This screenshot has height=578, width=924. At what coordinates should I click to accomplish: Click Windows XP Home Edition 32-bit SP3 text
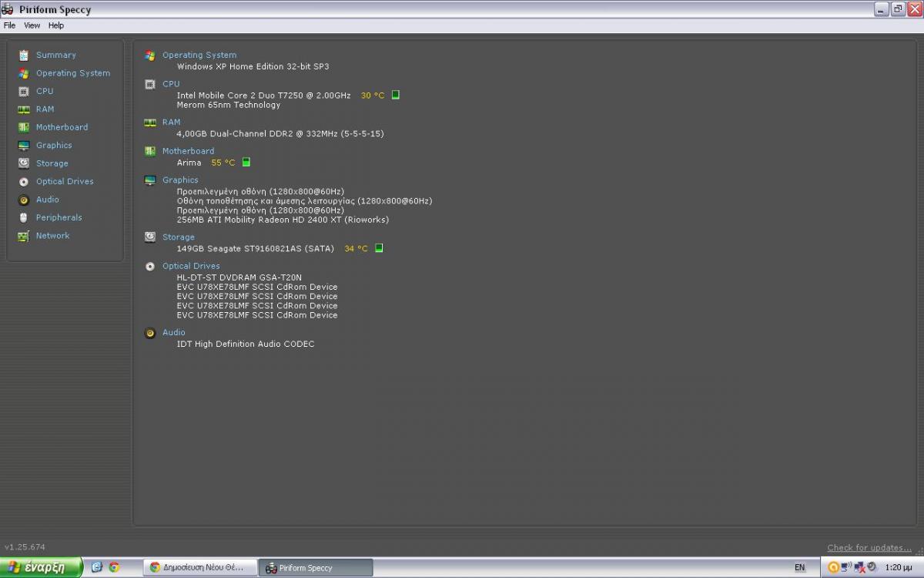click(x=253, y=66)
